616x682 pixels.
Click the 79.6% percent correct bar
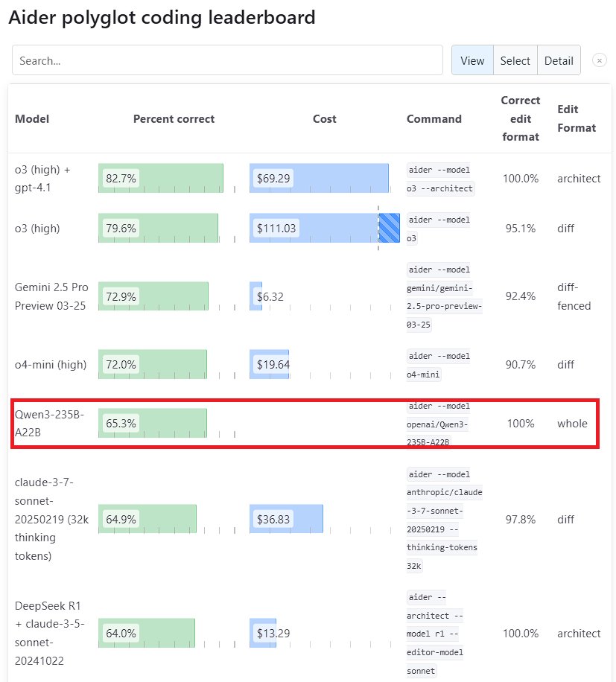click(159, 228)
